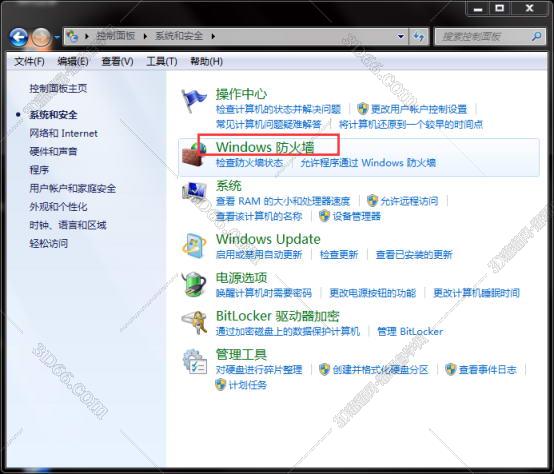Click 检查更新 link
This screenshot has height=474, width=554.
pos(339,255)
